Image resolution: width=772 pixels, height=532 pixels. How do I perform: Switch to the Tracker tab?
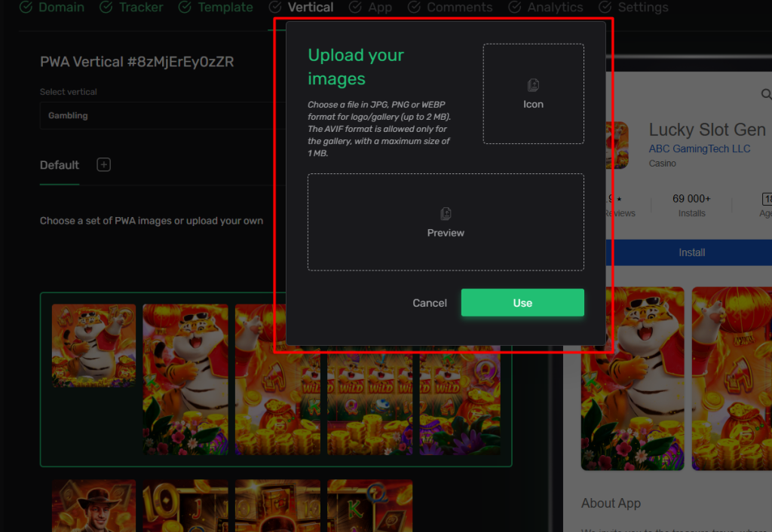pyautogui.click(x=140, y=8)
